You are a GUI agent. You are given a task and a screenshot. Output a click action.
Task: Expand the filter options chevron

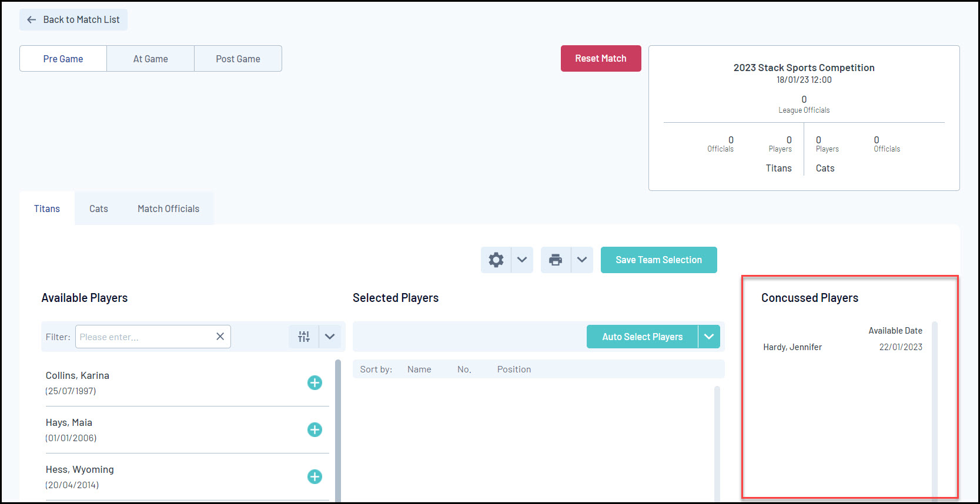tap(330, 337)
